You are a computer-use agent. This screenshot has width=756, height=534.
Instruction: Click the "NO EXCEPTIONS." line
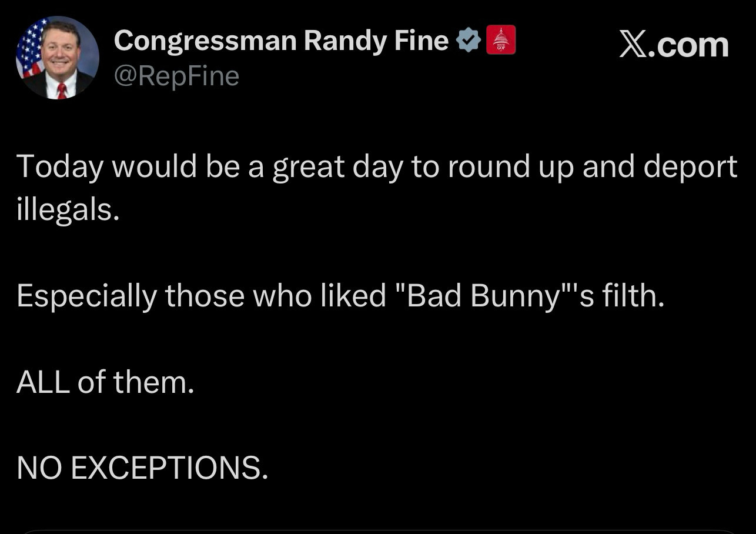(x=142, y=468)
